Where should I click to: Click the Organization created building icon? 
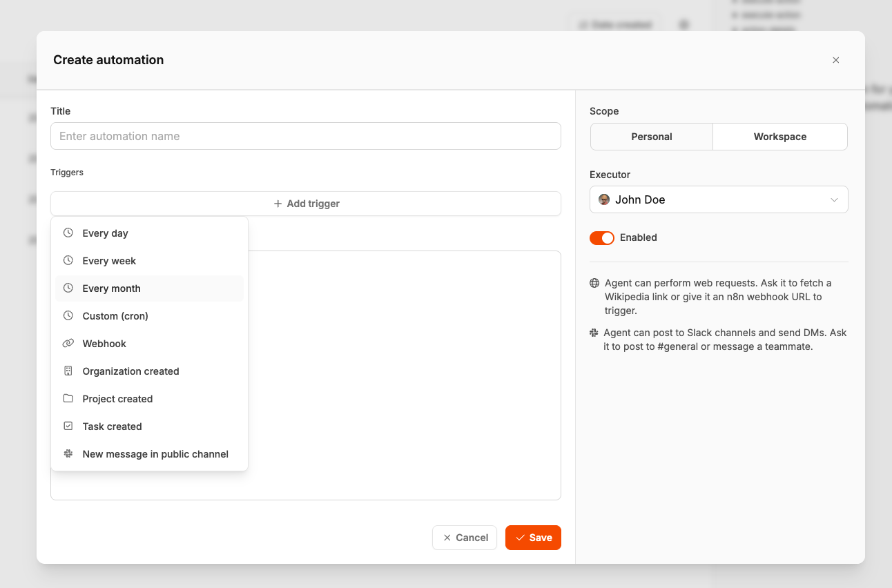click(x=68, y=371)
